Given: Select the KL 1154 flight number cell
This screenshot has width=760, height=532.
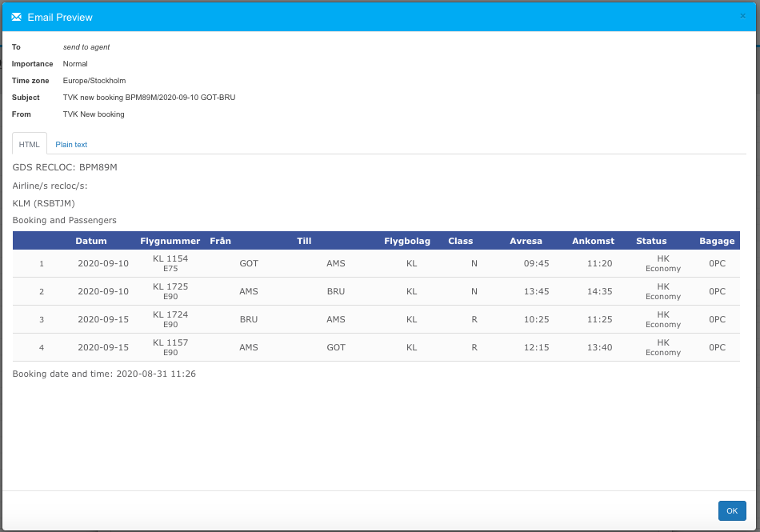Looking at the screenshot, I should 170,259.
